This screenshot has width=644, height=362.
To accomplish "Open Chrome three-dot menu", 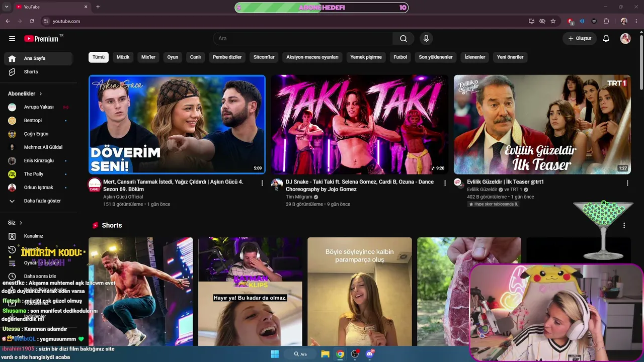I will (636, 21).
